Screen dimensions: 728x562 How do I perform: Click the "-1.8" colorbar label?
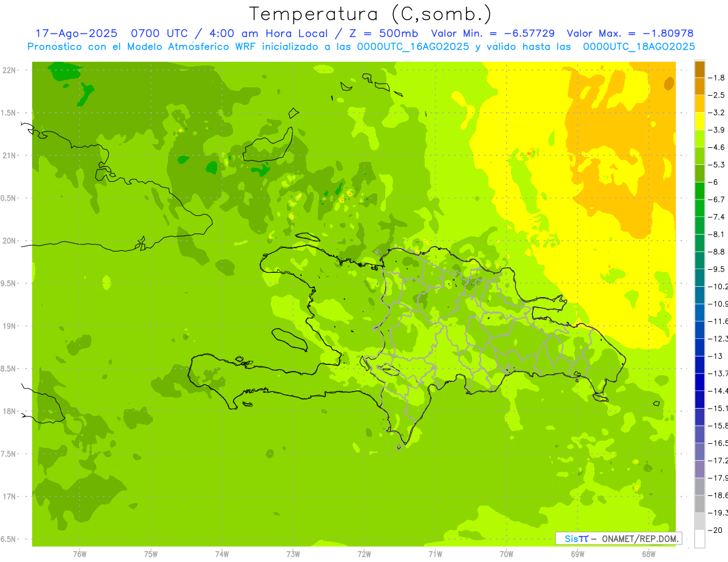pos(717,78)
